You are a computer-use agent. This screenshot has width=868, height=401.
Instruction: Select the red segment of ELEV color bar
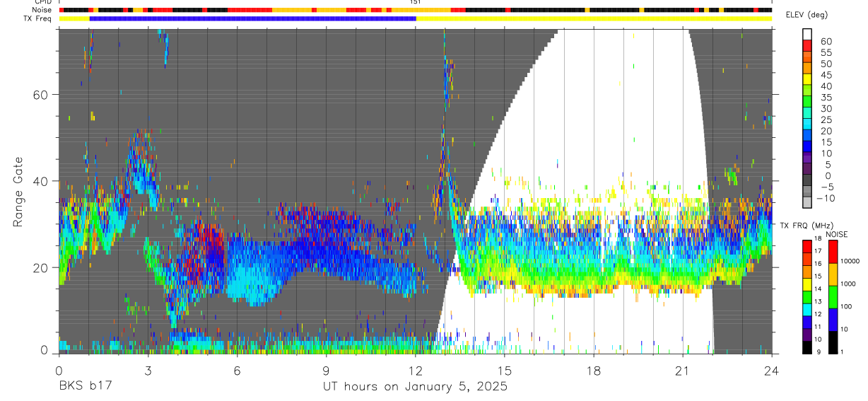tap(806, 46)
